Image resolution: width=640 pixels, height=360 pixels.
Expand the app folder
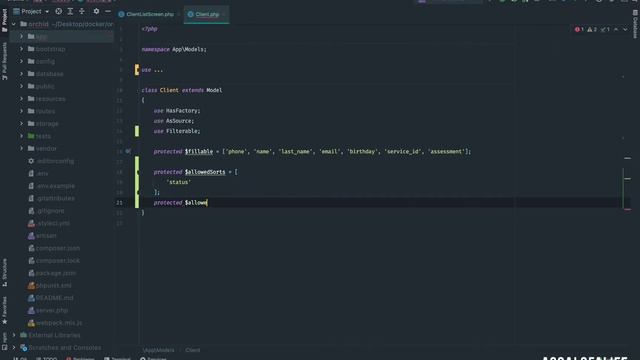click(x=22, y=36)
